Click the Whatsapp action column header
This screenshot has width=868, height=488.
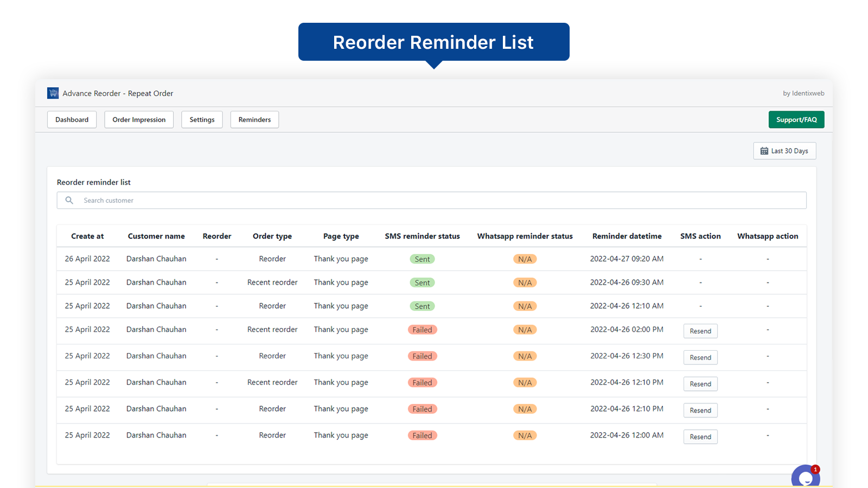click(768, 236)
